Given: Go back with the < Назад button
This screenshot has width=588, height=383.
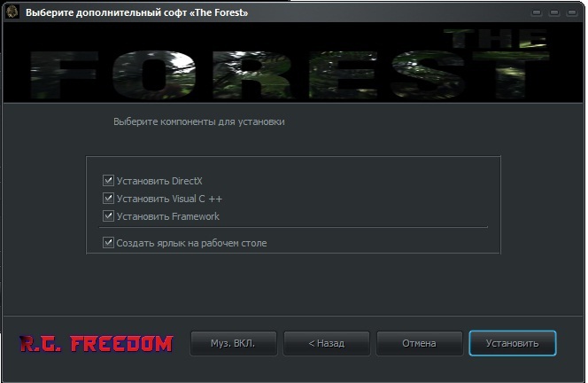Looking at the screenshot, I should tap(326, 343).
